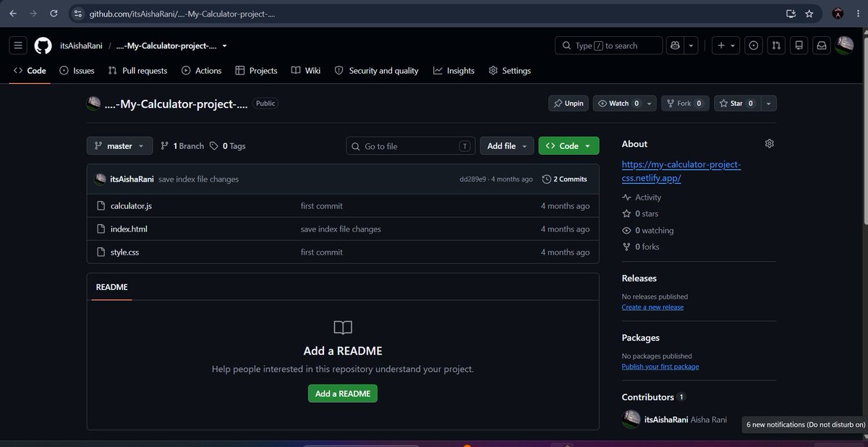Click the Add a README button
This screenshot has height=447, width=868.
pos(343,393)
